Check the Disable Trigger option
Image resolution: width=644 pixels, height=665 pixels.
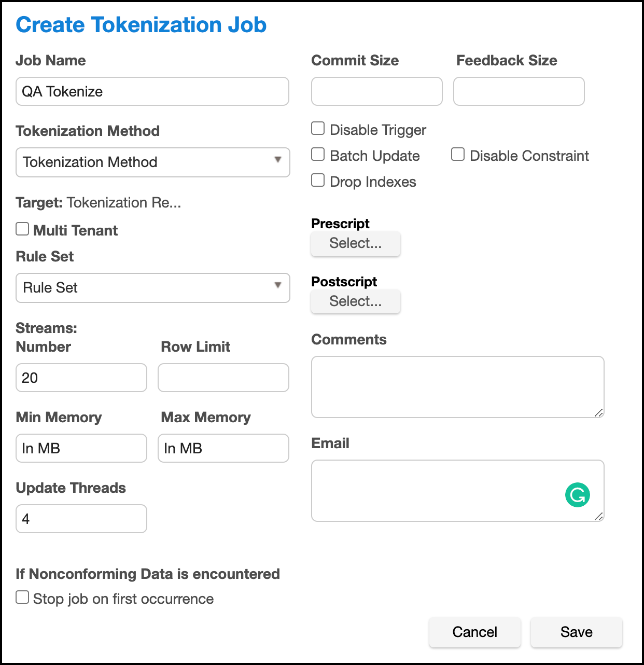pos(318,129)
